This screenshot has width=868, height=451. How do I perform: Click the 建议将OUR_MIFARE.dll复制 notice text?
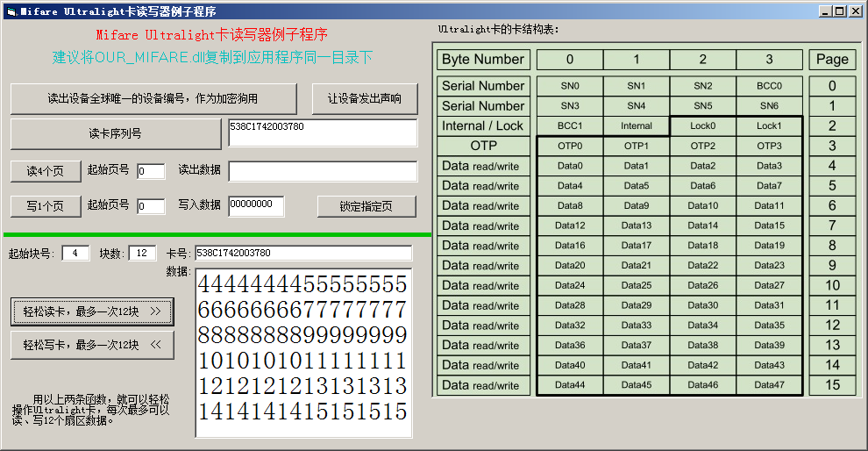coord(212,58)
